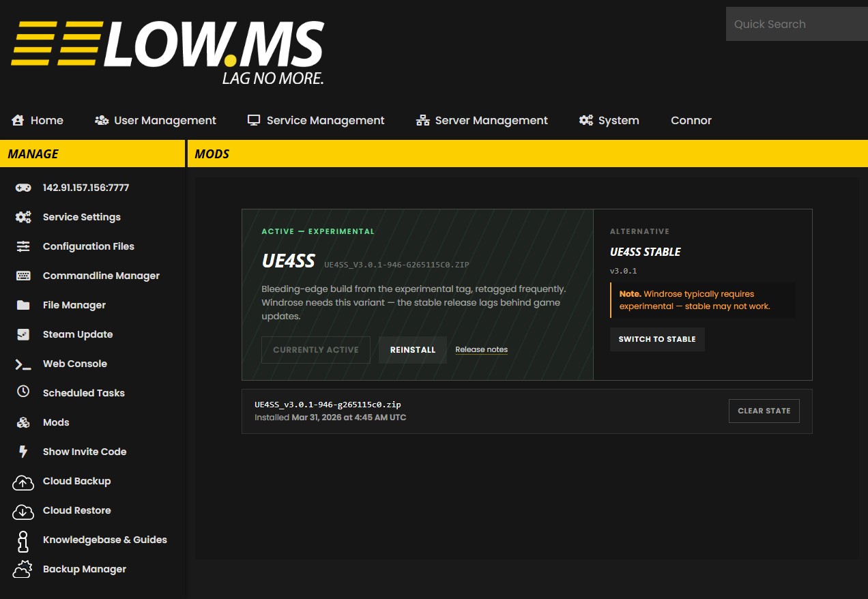Focus the Quick Search field
This screenshot has height=599, width=868.
pyautogui.click(x=797, y=24)
